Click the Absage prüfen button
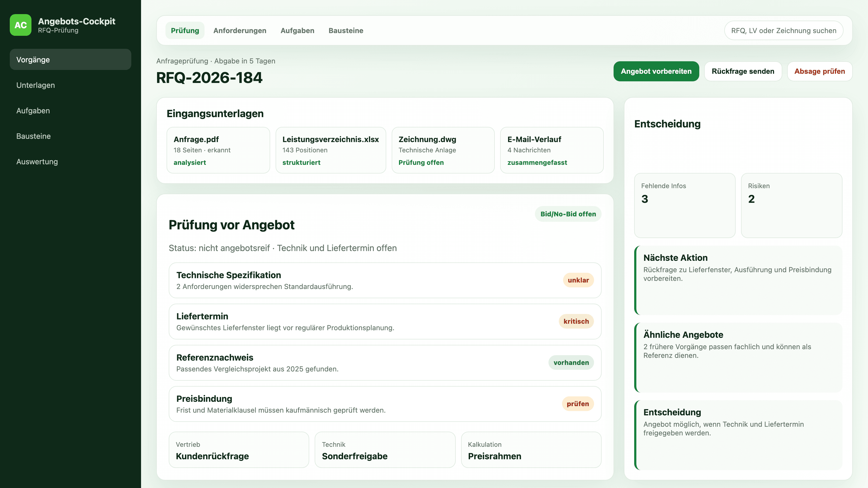Viewport: 868px width, 488px height. click(819, 71)
